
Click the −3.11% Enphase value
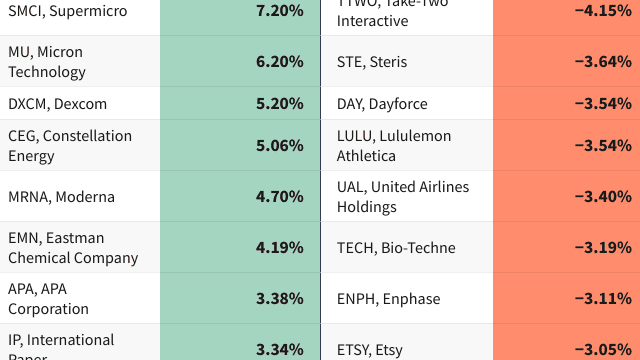[567, 298]
